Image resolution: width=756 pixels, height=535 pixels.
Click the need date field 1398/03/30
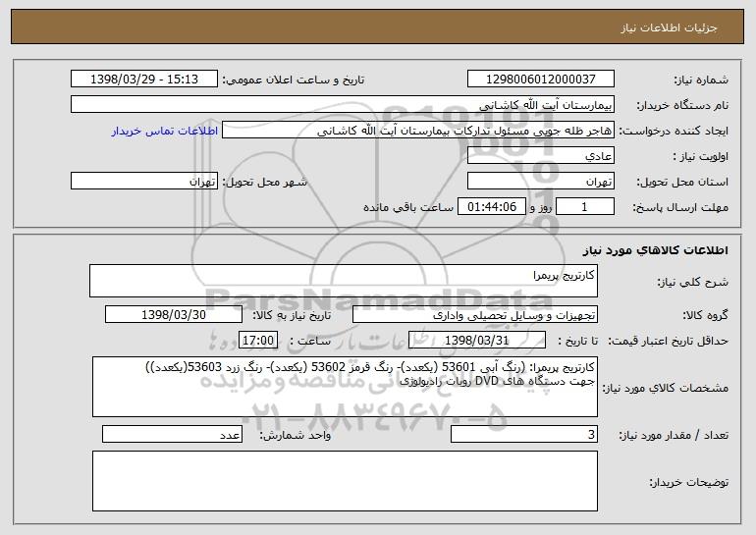[x=174, y=315]
